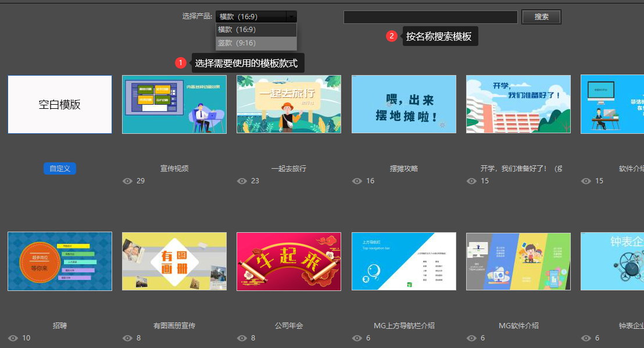This screenshot has width=644, height=348.
Task: Open the 钟表企业 template thumbnail
Action: (x=613, y=261)
